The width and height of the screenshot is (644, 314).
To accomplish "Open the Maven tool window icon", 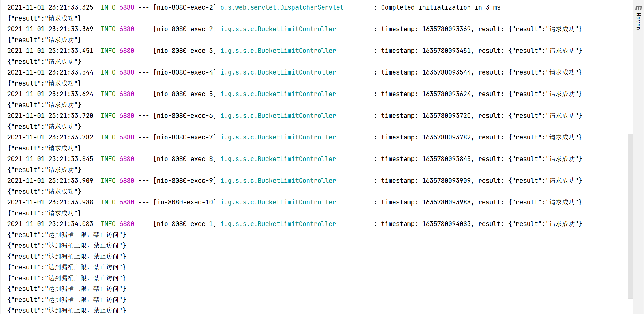I will 638,7.
